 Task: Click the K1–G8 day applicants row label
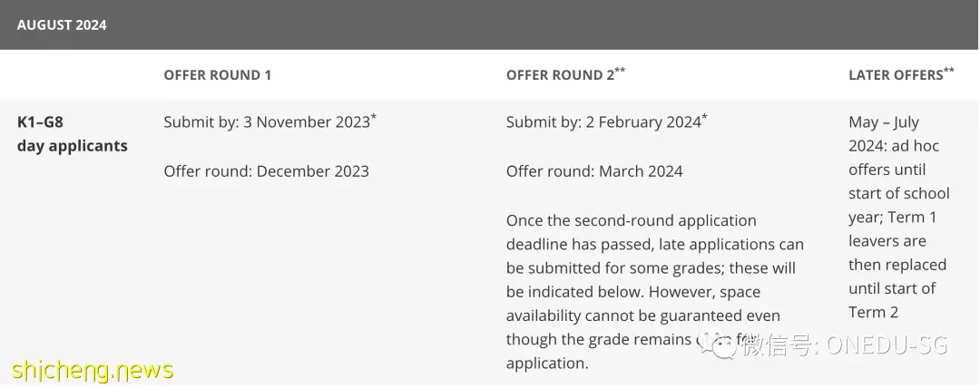point(73,133)
